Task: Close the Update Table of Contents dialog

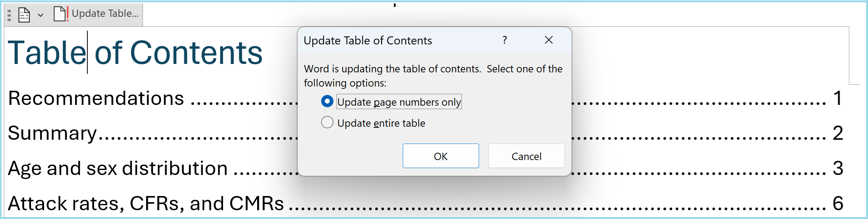Action: coord(548,40)
